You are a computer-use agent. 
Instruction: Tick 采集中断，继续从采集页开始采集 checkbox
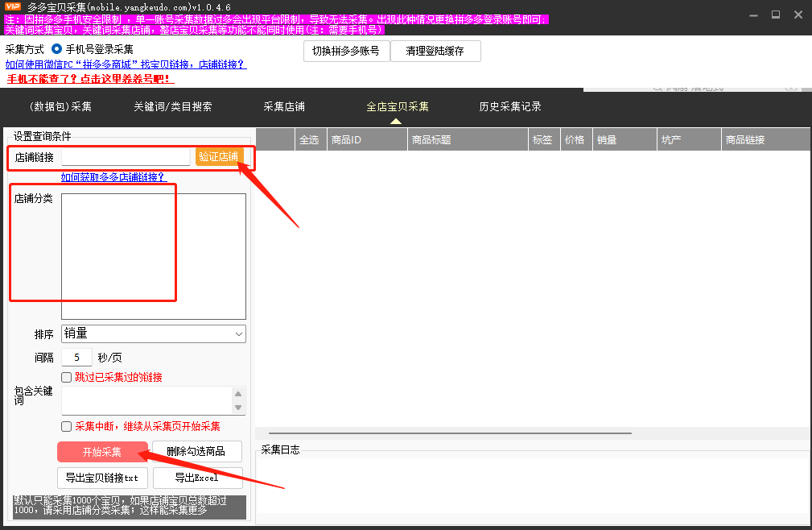(x=66, y=426)
